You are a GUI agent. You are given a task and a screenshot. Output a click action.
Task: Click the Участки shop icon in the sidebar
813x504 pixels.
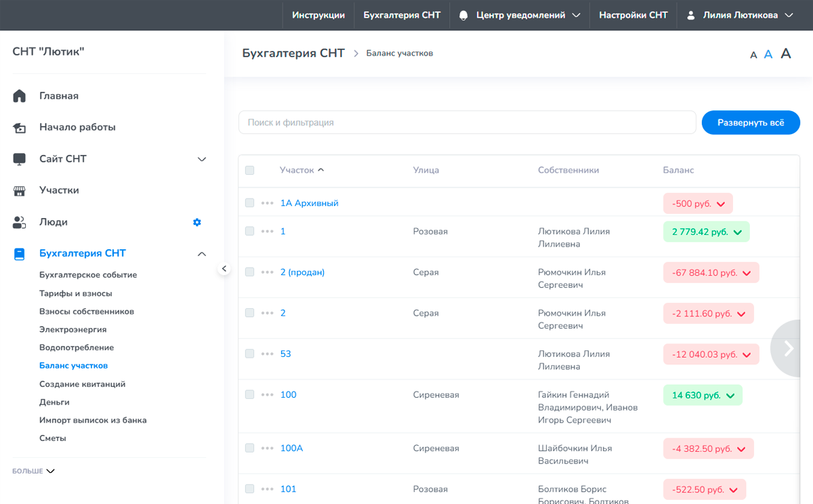click(x=20, y=190)
